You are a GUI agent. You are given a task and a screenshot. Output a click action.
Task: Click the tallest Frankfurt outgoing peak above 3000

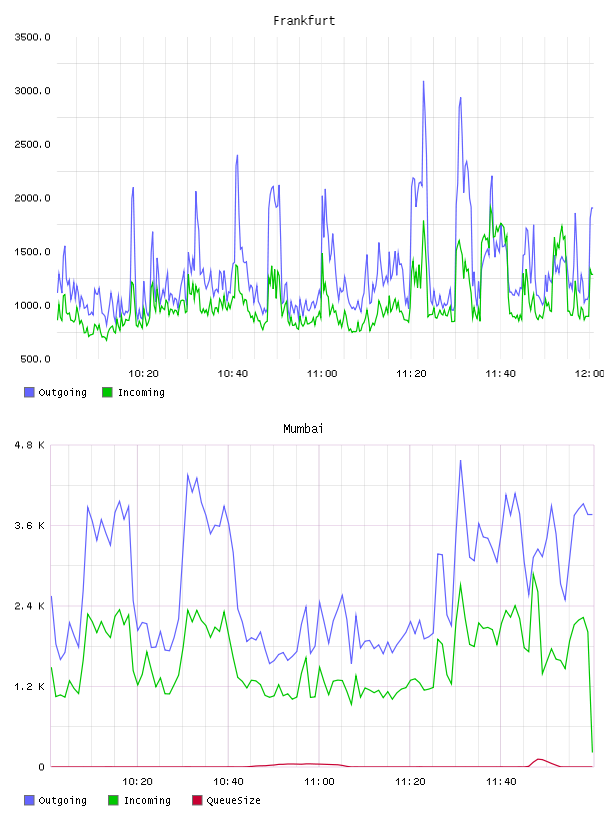click(x=424, y=82)
